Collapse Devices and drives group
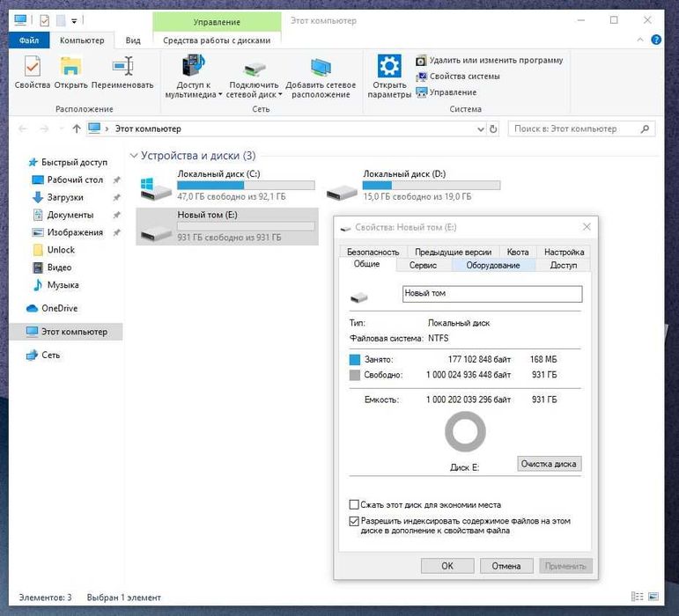 point(134,156)
